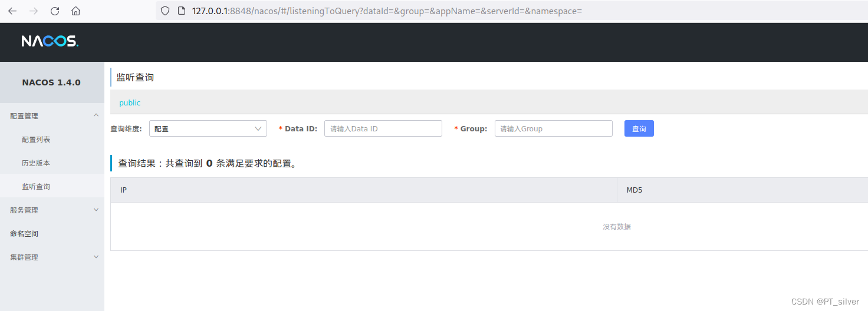The image size is (868, 311).
Task: Open the browser home page icon
Action: [x=75, y=11]
